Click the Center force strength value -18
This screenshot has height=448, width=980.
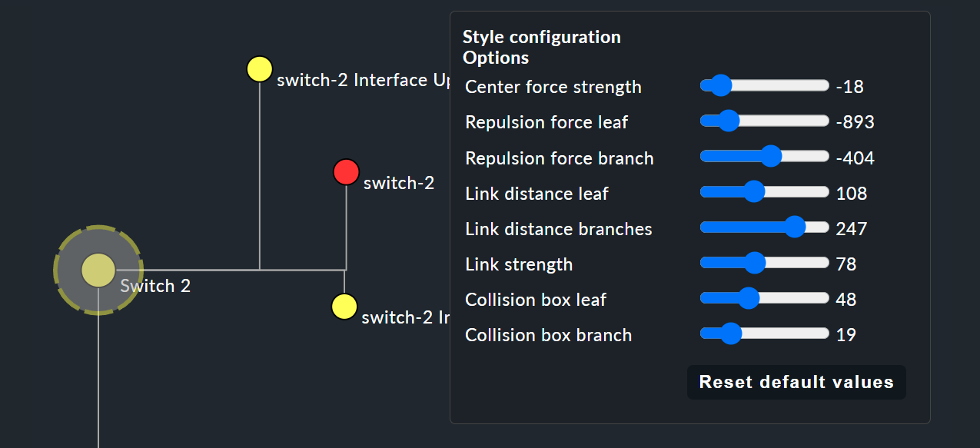coord(850,87)
